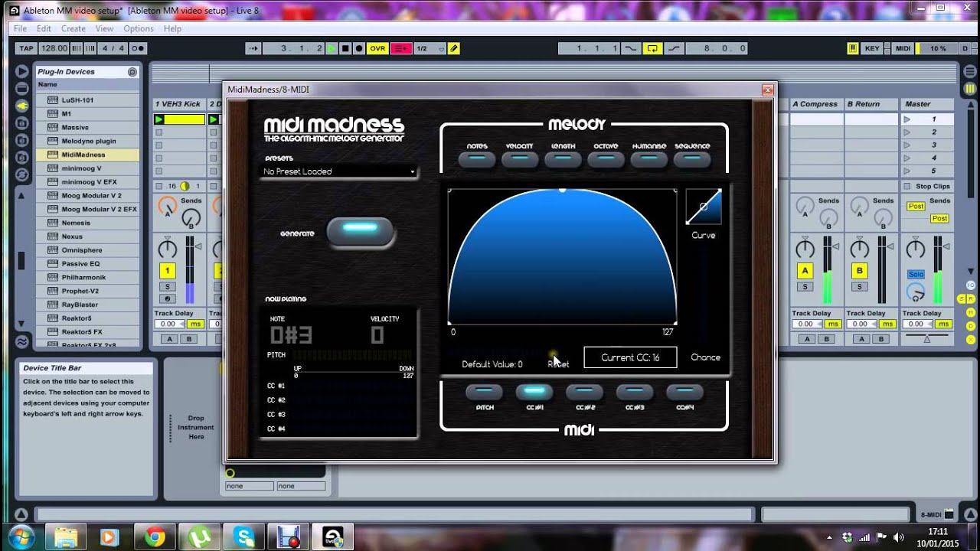The width and height of the screenshot is (980, 551).
Task: Click the Reset label under the graph
Action: (558, 364)
